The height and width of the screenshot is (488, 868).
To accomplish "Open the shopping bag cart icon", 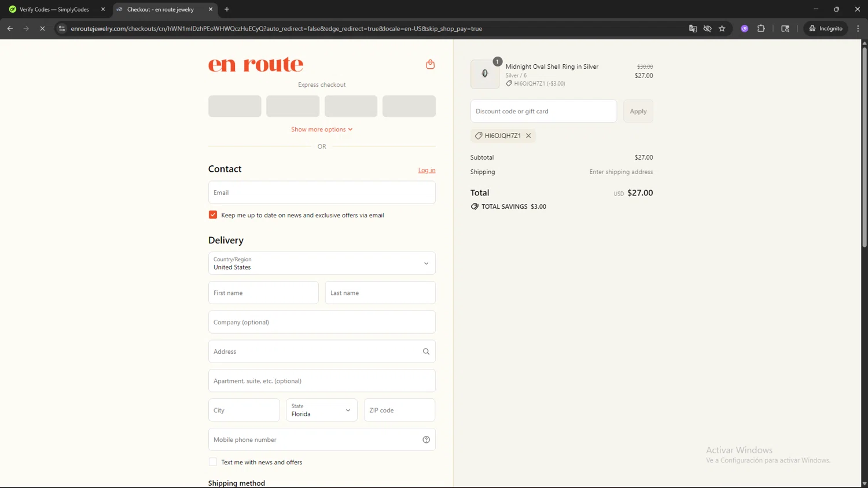I will [x=430, y=64].
